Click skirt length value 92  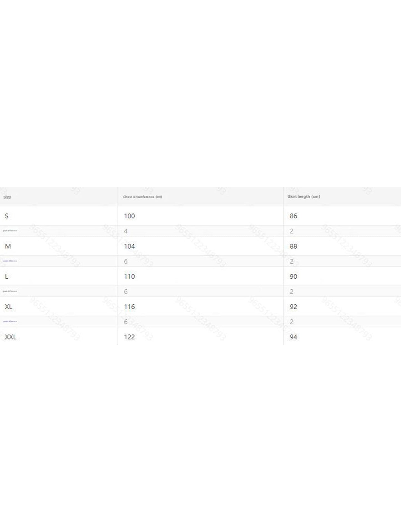(293, 307)
